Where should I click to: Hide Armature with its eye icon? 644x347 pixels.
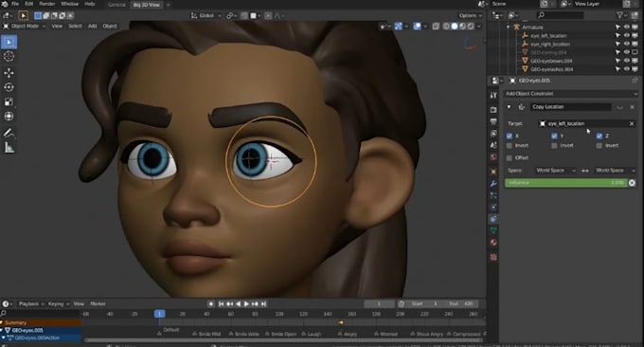[626, 27]
